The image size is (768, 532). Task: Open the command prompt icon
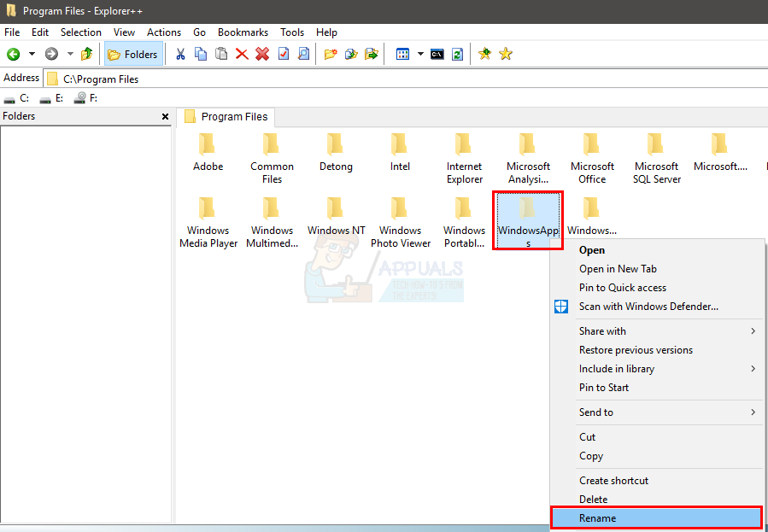point(437,54)
